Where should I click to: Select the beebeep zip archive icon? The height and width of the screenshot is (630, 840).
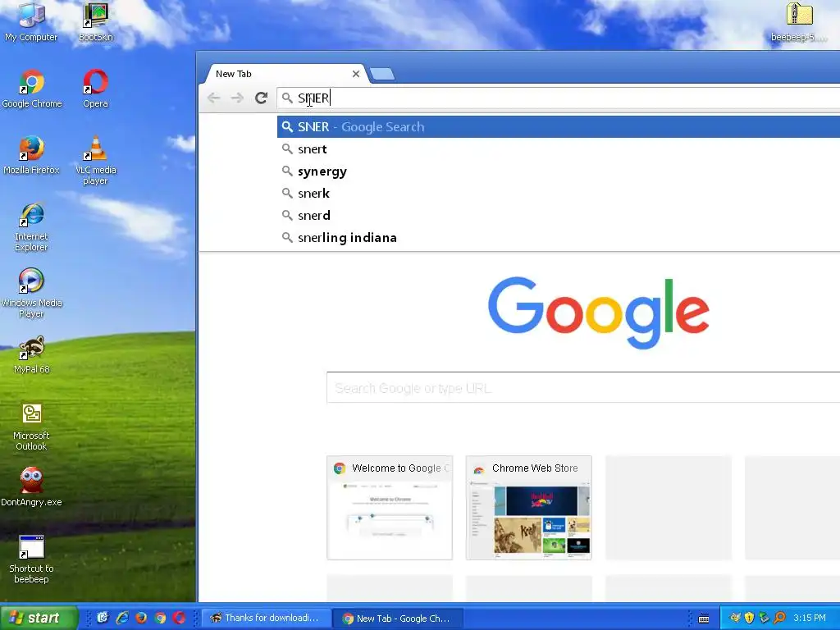click(x=799, y=21)
